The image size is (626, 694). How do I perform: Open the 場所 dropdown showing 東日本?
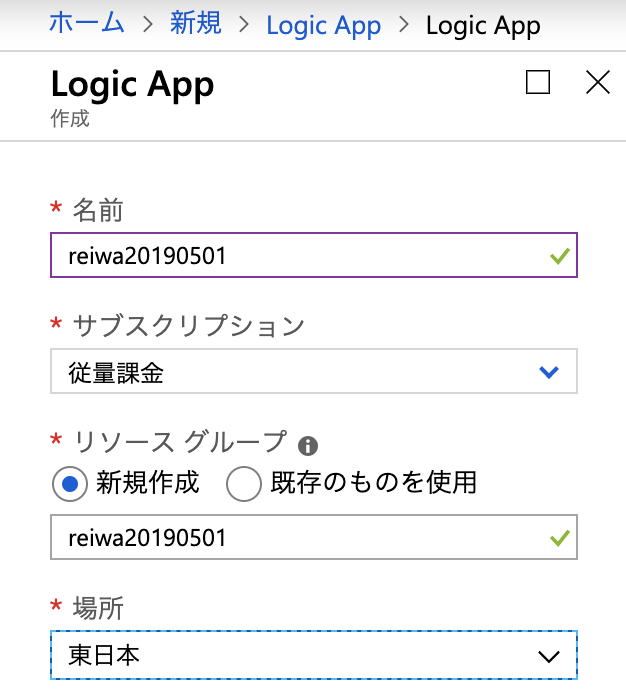(314, 655)
